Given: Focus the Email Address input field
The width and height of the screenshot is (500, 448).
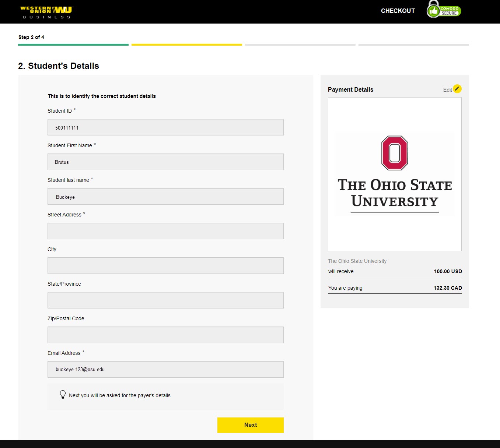Looking at the screenshot, I should click(165, 370).
